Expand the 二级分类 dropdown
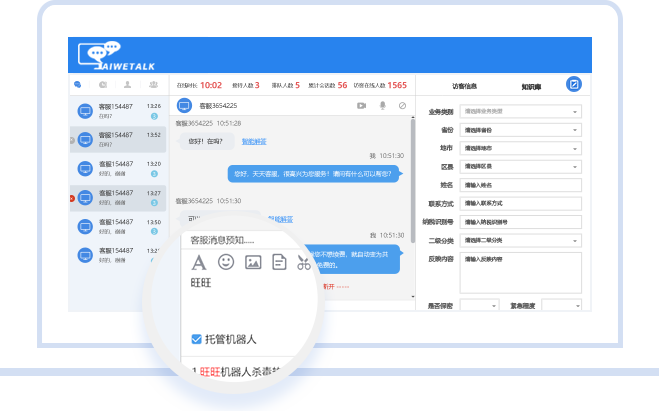Screen dimensions: 659x411 click(x=520, y=240)
